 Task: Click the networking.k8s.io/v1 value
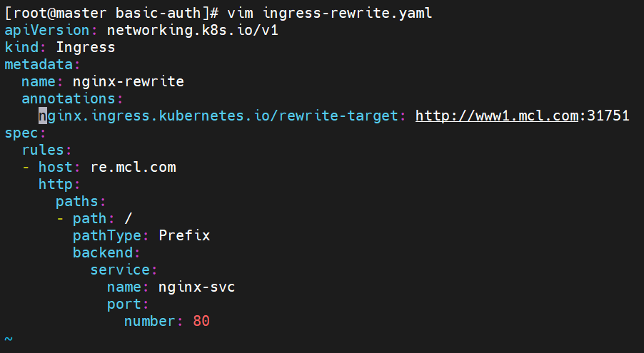point(193,31)
